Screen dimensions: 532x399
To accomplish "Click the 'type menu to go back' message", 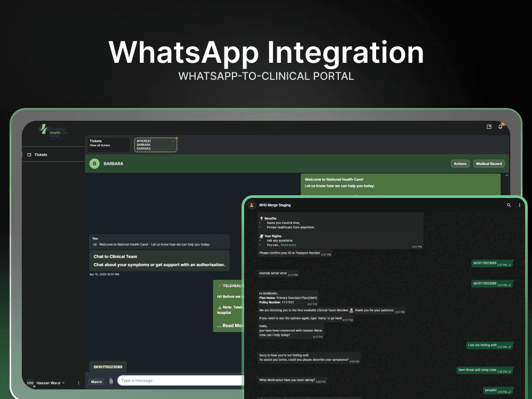I will coord(306,319).
